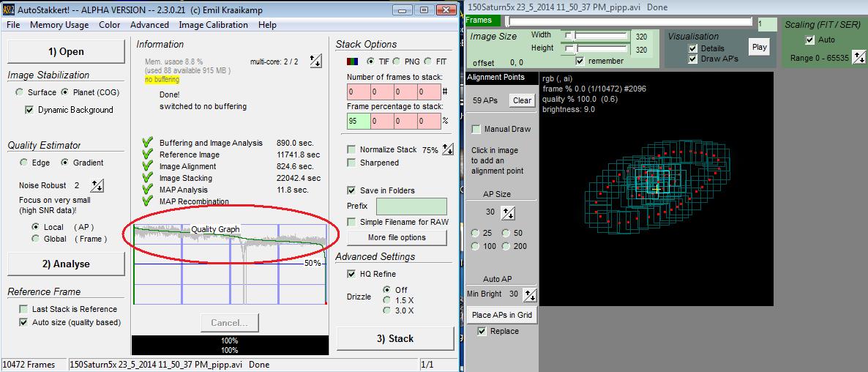Click Place APs in Grid button
868x372 pixels.
(502, 315)
